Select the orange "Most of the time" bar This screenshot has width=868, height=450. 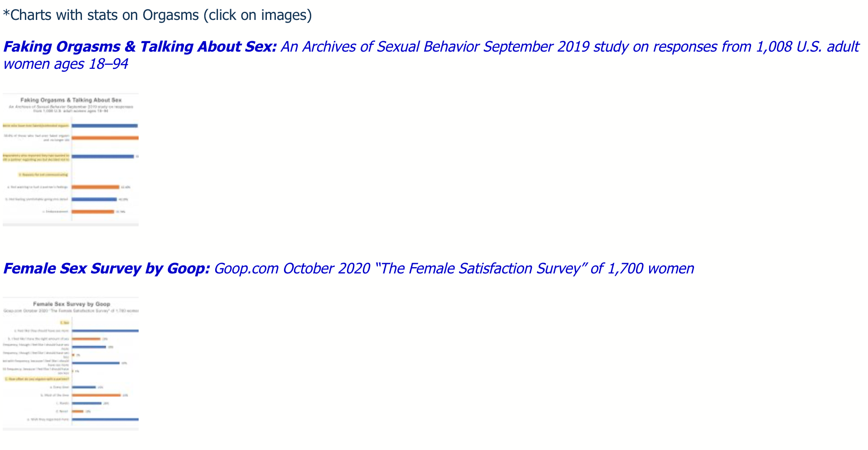click(x=96, y=395)
